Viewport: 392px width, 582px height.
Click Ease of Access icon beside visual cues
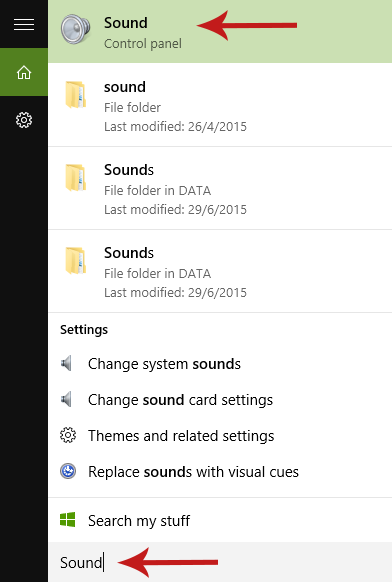[68, 471]
